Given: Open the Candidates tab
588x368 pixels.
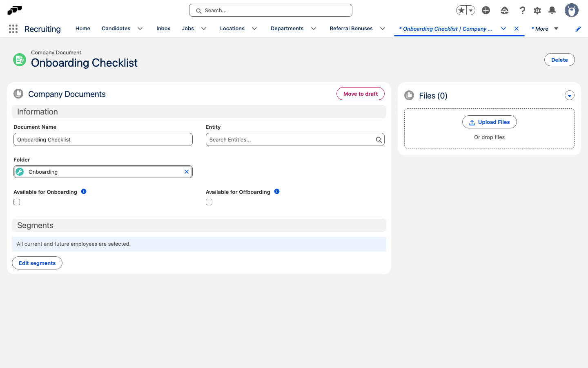Looking at the screenshot, I should click(x=116, y=29).
